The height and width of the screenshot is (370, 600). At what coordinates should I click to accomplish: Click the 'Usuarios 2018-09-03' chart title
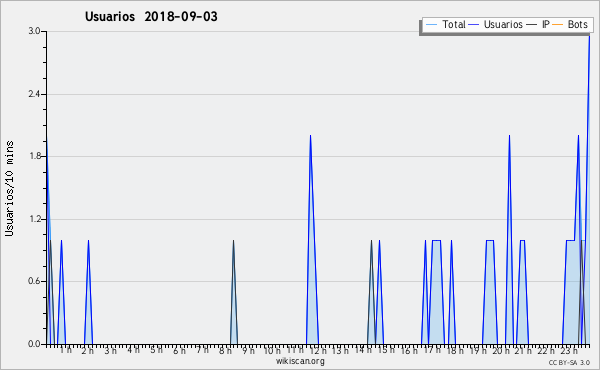coord(151,16)
